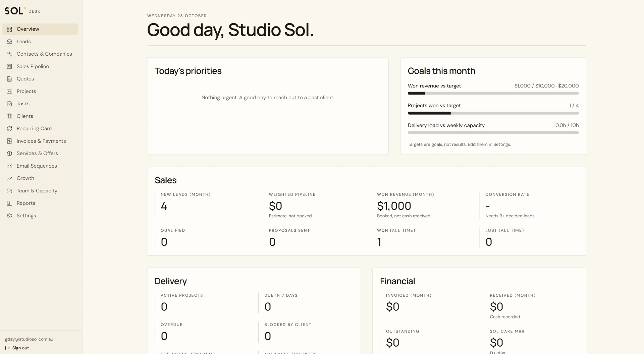
Task: Click the Clients briefcase icon
Action: click(9, 116)
